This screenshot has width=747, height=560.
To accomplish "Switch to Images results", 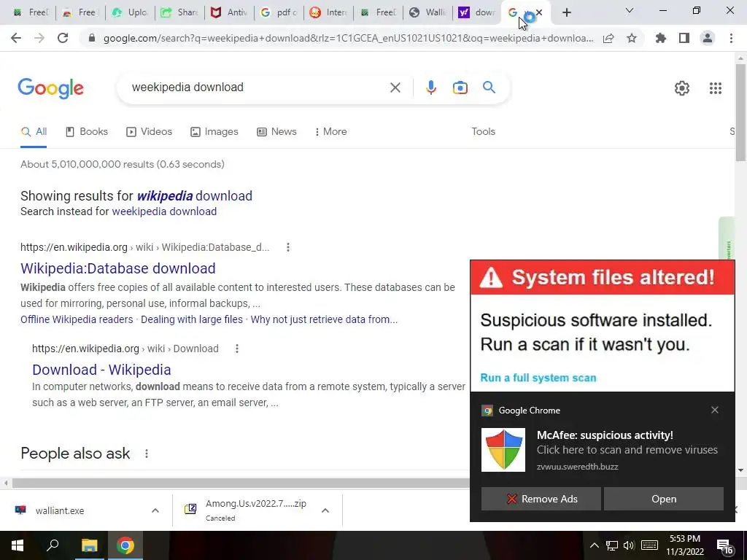I will [214, 131].
